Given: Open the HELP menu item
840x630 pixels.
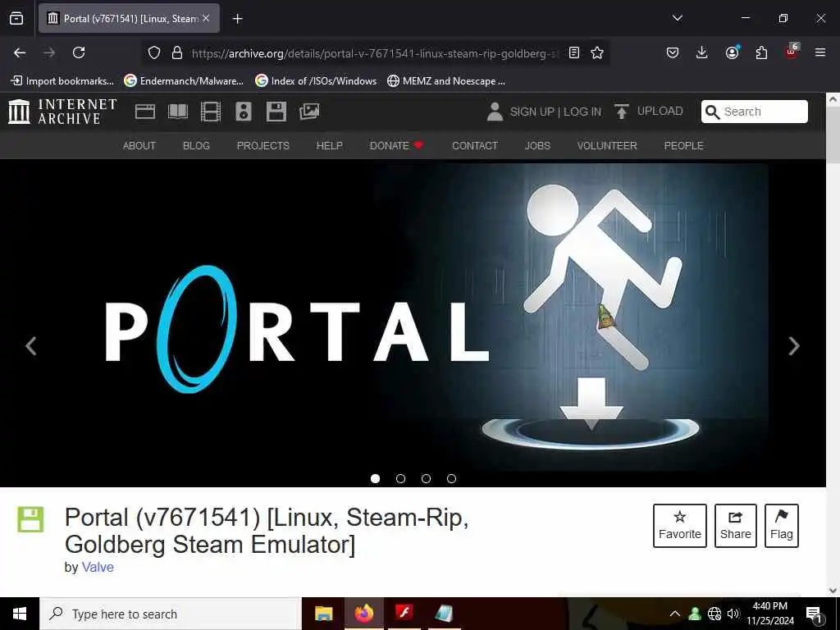Looking at the screenshot, I should (329, 146).
